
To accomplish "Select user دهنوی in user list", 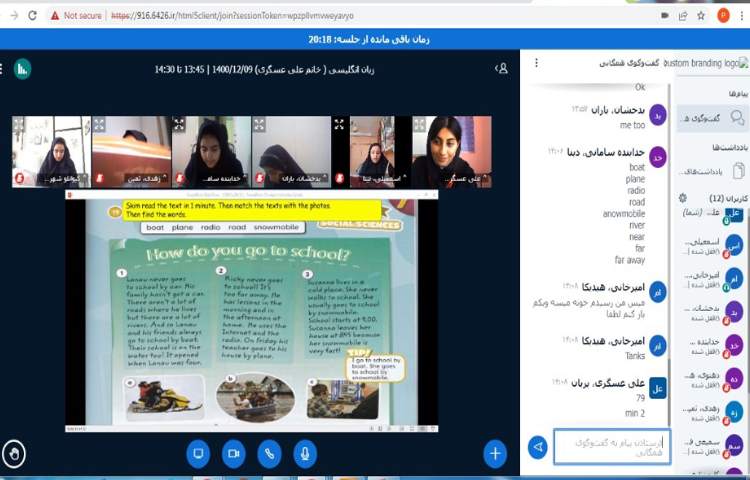I will 713,380.
